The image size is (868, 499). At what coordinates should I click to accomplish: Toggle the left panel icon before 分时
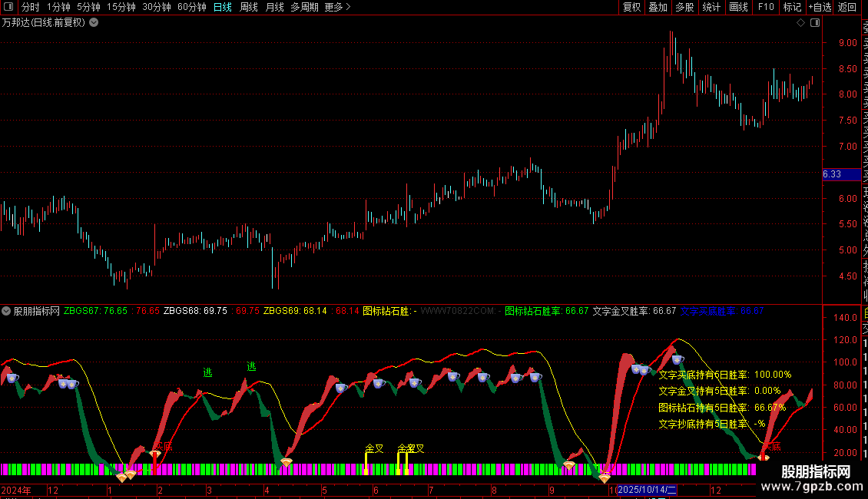[x=8, y=7]
